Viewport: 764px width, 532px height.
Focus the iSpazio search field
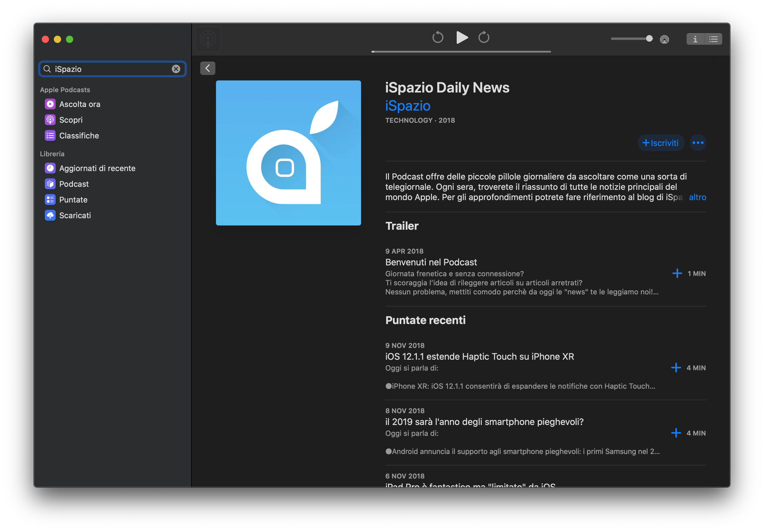pyautogui.click(x=113, y=69)
